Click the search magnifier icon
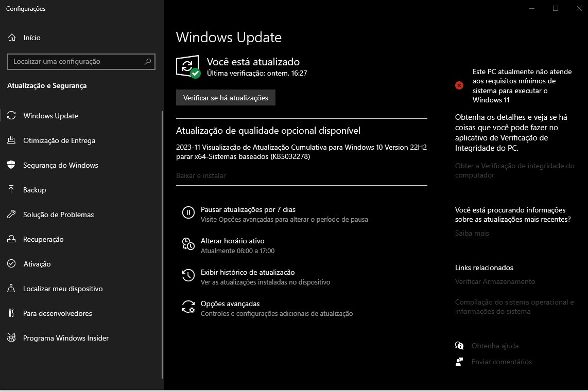Viewport: 588px width, 392px height. tap(148, 61)
